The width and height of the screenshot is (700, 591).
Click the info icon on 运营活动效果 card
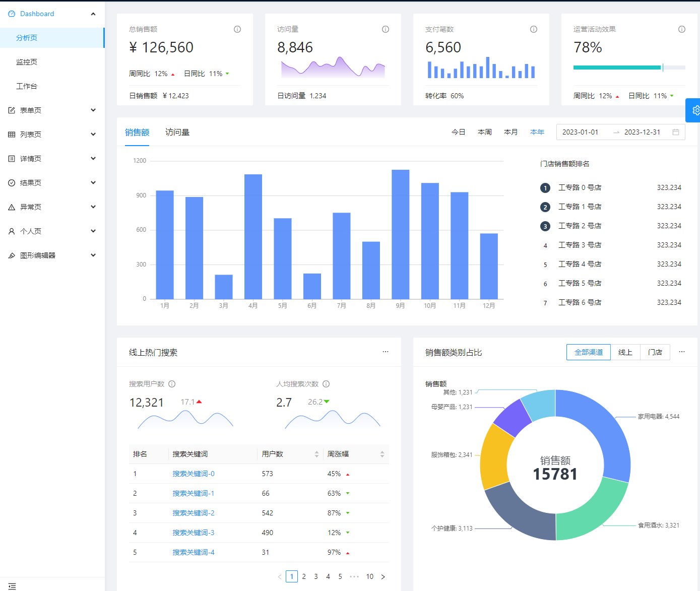[x=682, y=29]
